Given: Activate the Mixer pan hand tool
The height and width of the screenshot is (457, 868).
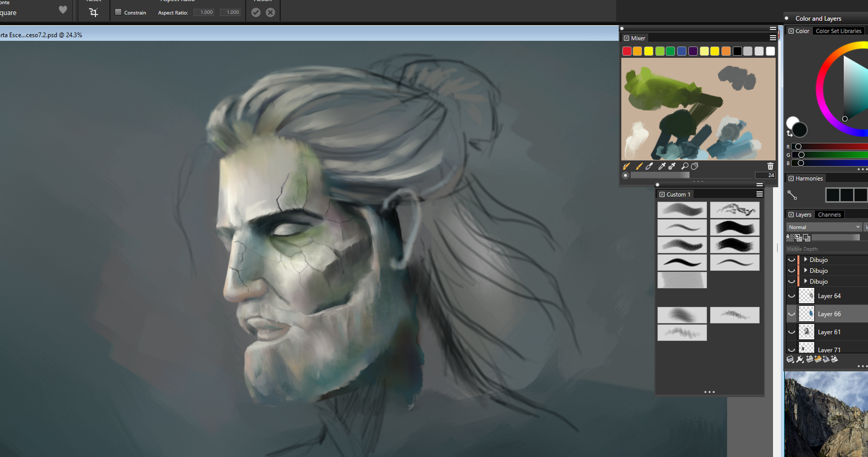Looking at the screenshot, I should (695, 166).
